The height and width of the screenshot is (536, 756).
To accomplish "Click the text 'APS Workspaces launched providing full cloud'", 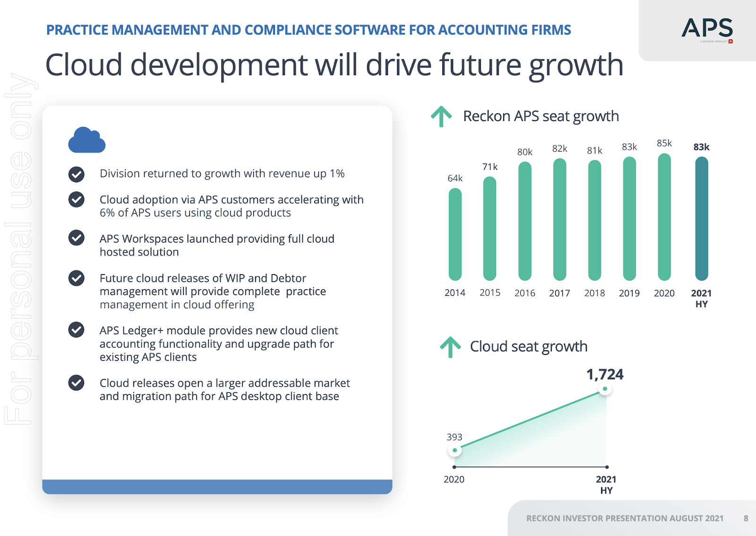I will tap(217, 239).
